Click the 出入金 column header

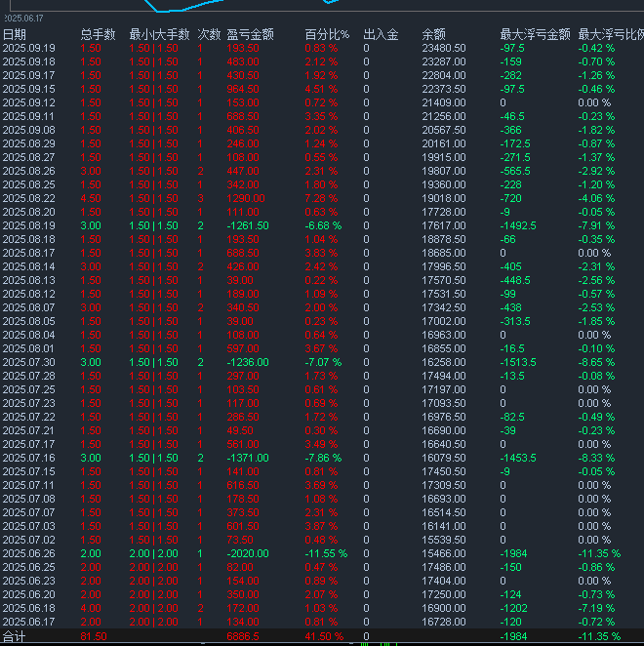381,34
